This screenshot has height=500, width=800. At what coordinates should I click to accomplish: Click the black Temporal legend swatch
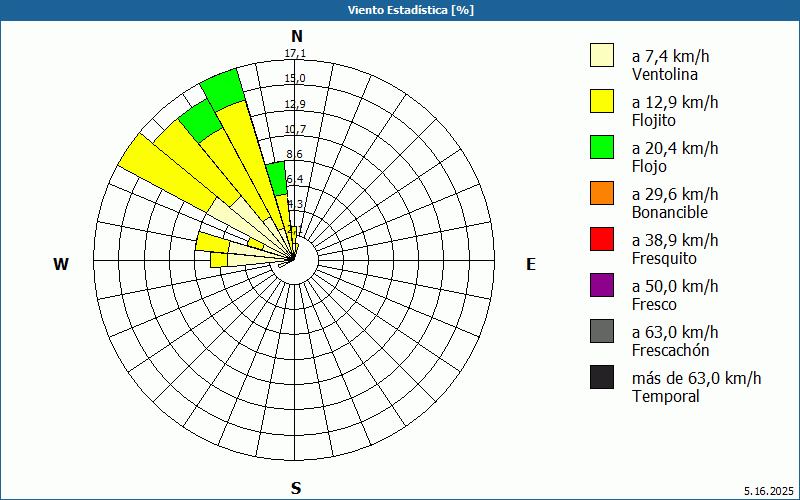pyautogui.click(x=602, y=377)
